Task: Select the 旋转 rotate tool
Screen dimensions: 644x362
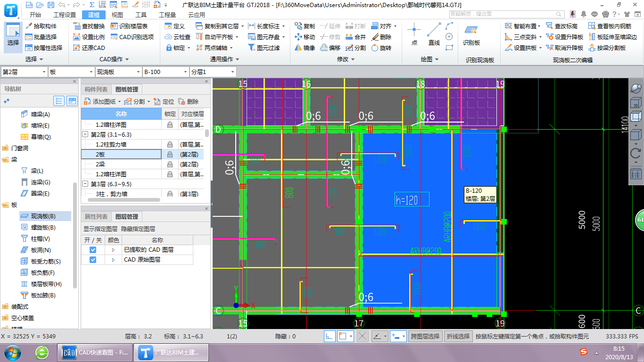Action: tap(381, 48)
